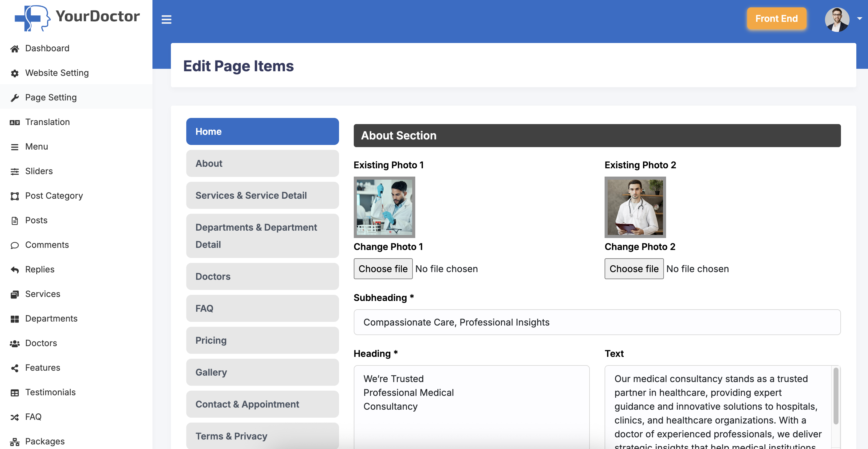Open Contact & Appointment tab

coord(262,404)
